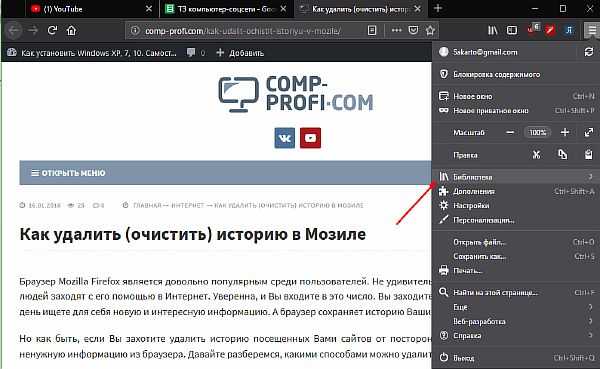This screenshot has height=369, width=600.
Task: Switch to the YouTube tab
Action: [92, 9]
